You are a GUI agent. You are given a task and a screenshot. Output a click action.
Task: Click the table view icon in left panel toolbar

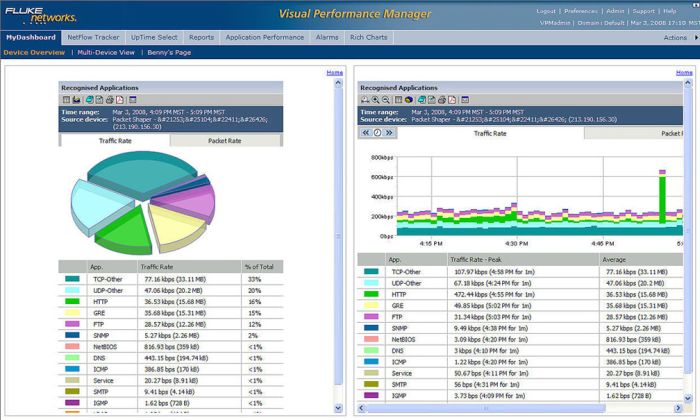tap(66, 100)
